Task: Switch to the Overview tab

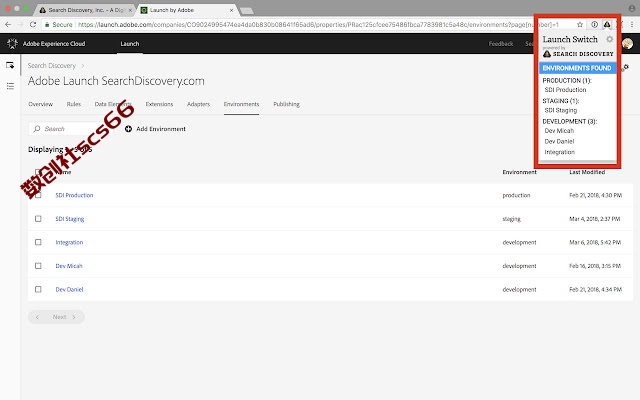Action: coord(40,104)
